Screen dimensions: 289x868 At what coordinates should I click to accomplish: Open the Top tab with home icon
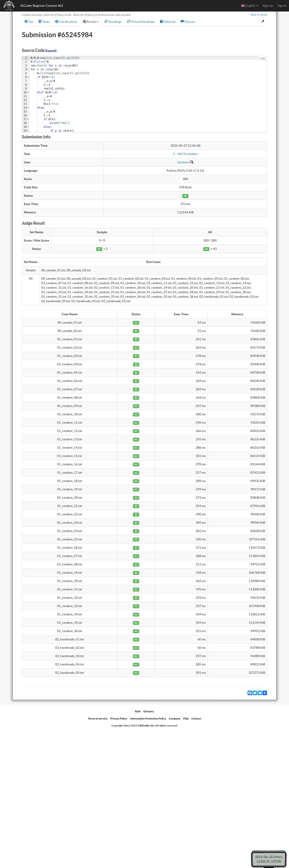tap(29, 22)
